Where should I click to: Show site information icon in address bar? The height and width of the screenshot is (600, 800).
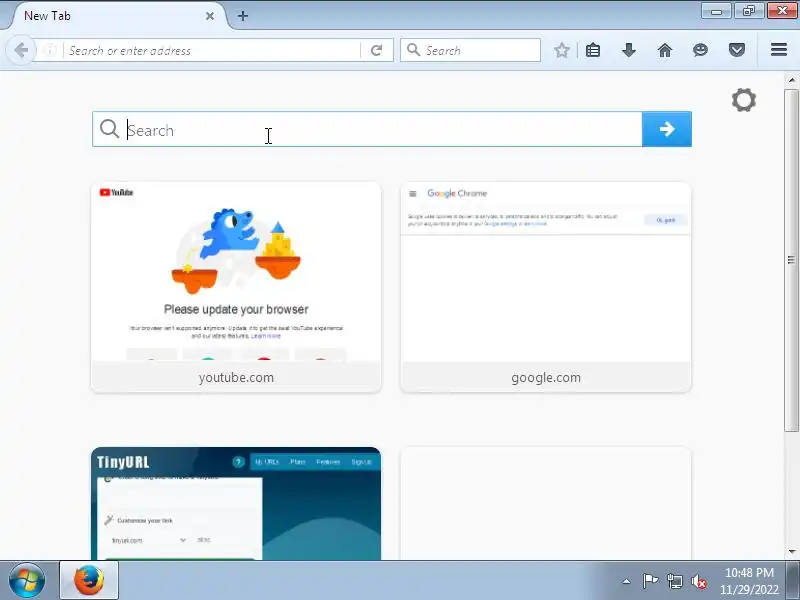point(49,50)
